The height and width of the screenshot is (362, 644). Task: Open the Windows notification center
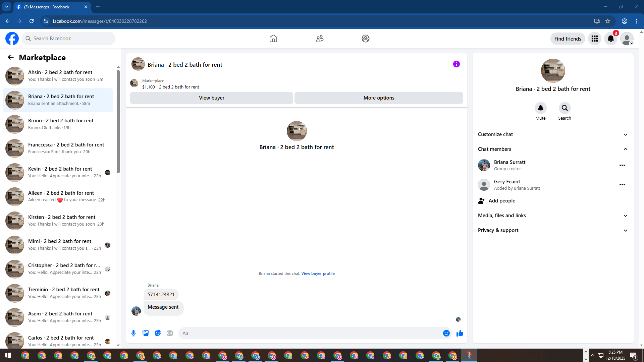634,355
